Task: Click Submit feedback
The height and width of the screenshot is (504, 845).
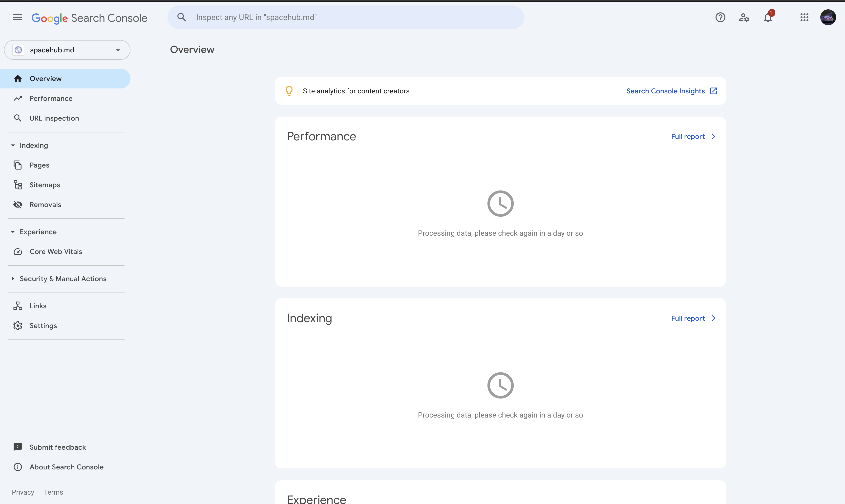Action: 58,447
